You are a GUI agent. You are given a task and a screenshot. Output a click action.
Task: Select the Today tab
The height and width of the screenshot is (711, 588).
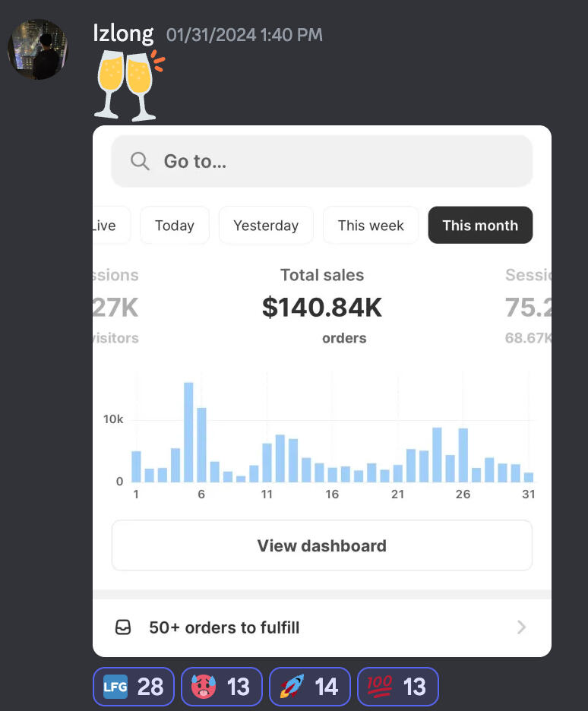(175, 226)
